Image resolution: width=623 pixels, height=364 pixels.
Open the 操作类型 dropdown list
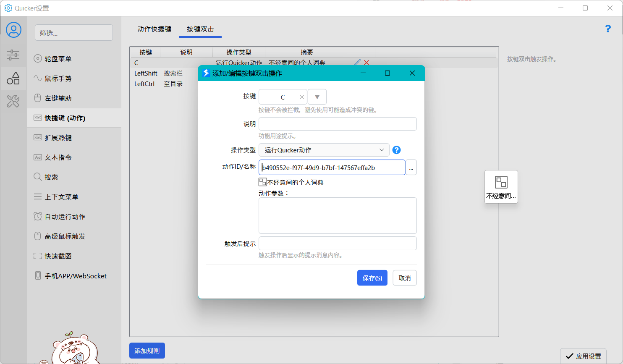coord(324,150)
